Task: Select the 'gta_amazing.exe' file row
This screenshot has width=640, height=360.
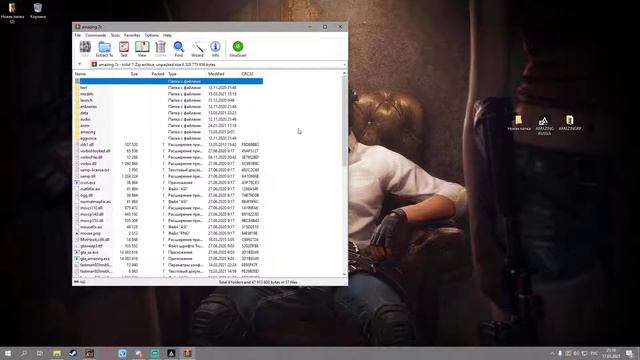Action: 169,258
